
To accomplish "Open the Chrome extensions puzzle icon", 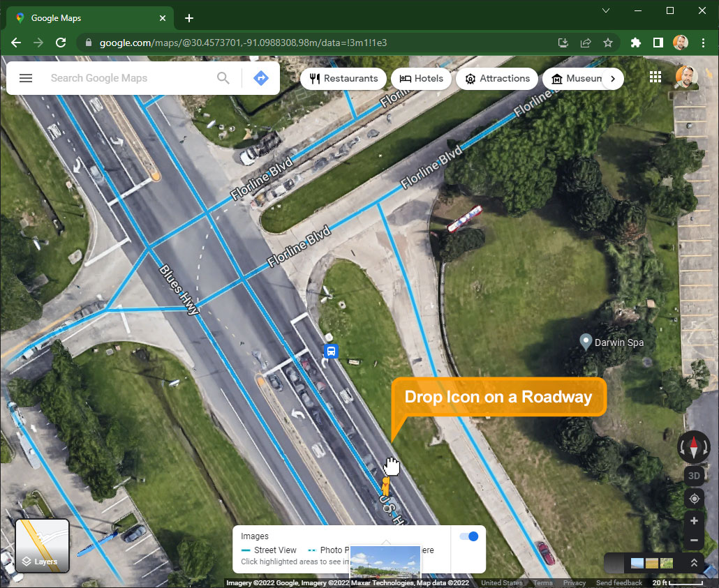I will pyautogui.click(x=635, y=43).
